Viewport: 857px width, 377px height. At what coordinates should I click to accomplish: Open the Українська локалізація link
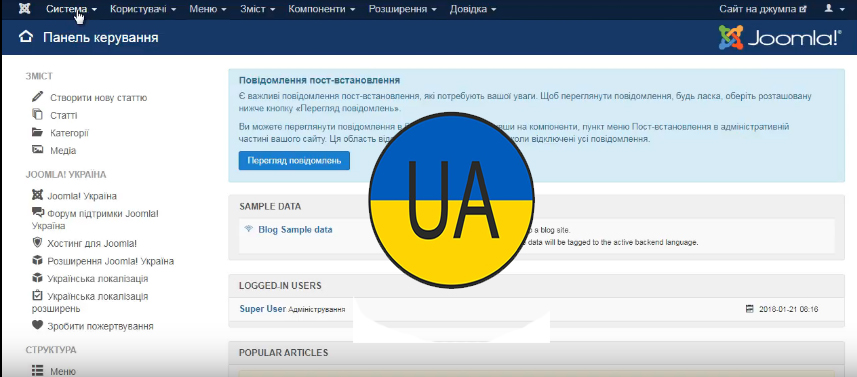pyautogui.click(x=97, y=279)
